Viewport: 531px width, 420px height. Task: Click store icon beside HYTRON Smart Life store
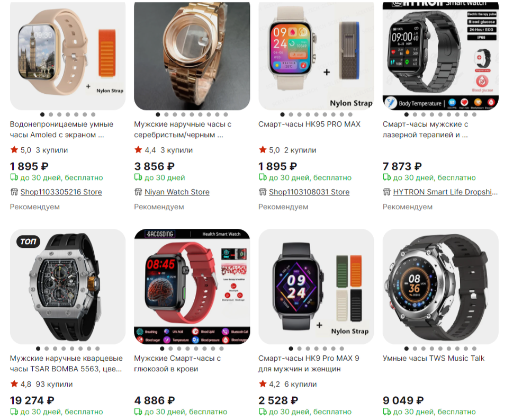click(x=387, y=192)
